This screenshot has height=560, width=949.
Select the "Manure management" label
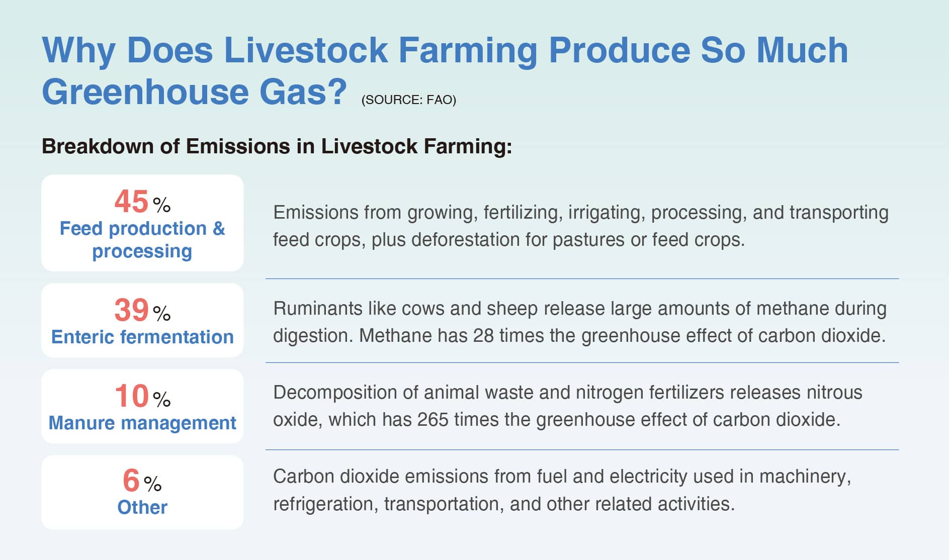click(x=142, y=423)
